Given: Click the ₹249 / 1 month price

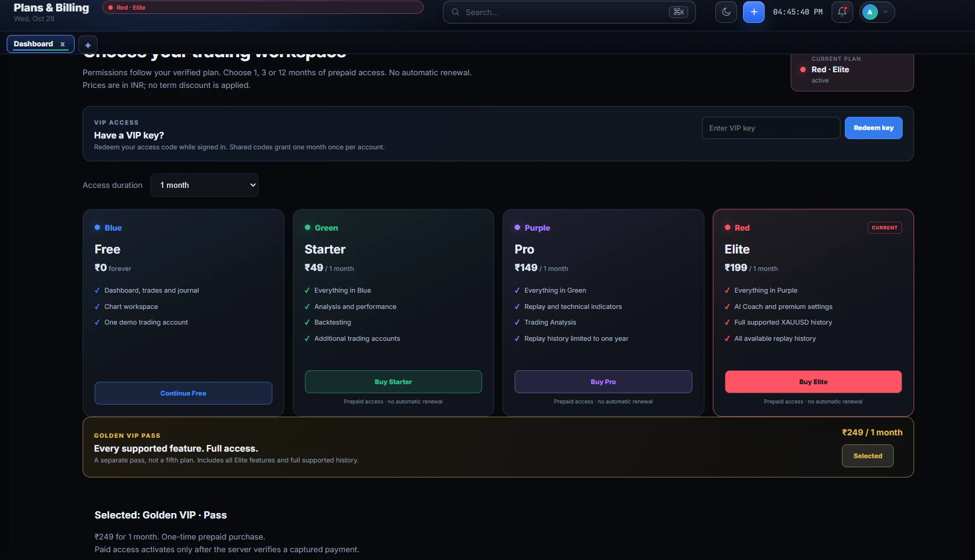Looking at the screenshot, I should [x=872, y=432].
